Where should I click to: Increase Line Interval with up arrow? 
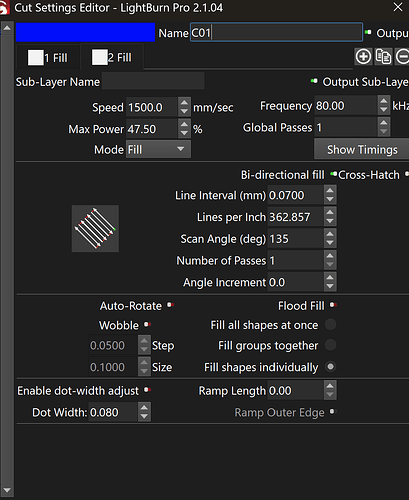click(330, 191)
